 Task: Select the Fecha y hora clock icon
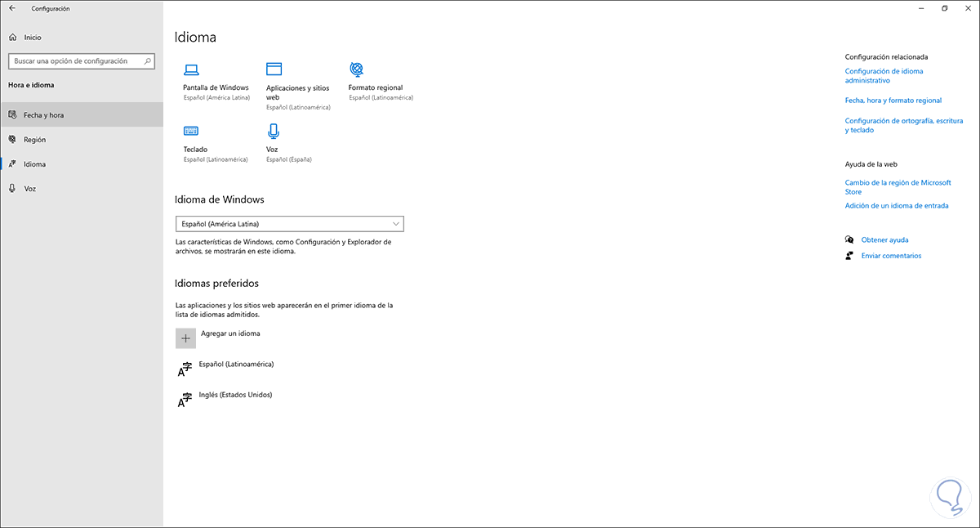click(x=12, y=115)
